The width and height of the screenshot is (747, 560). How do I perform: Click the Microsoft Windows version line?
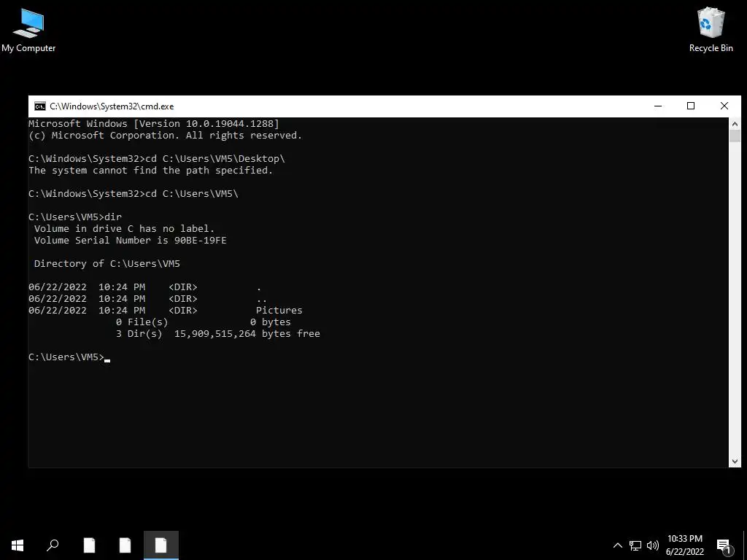[154, 124]
